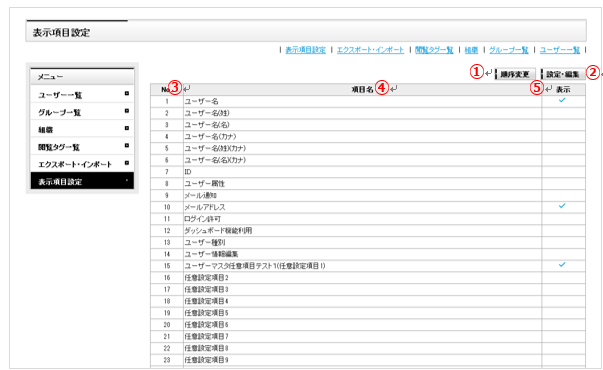Click the 順序変更 button

coord(515,74)
